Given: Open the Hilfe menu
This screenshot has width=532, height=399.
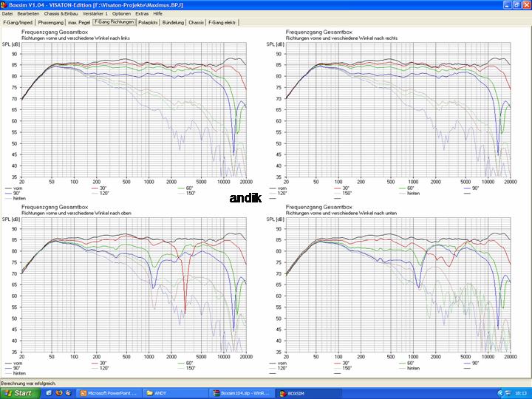Looking at the screenshot, I should click(x=157, y=13).
